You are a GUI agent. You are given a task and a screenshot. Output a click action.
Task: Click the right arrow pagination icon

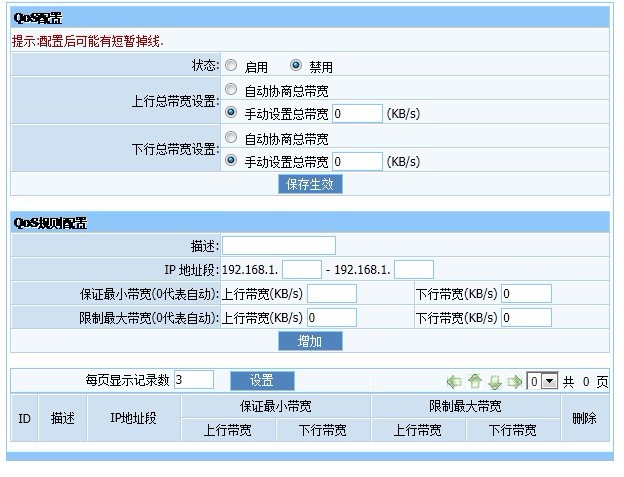click(515, 381)
